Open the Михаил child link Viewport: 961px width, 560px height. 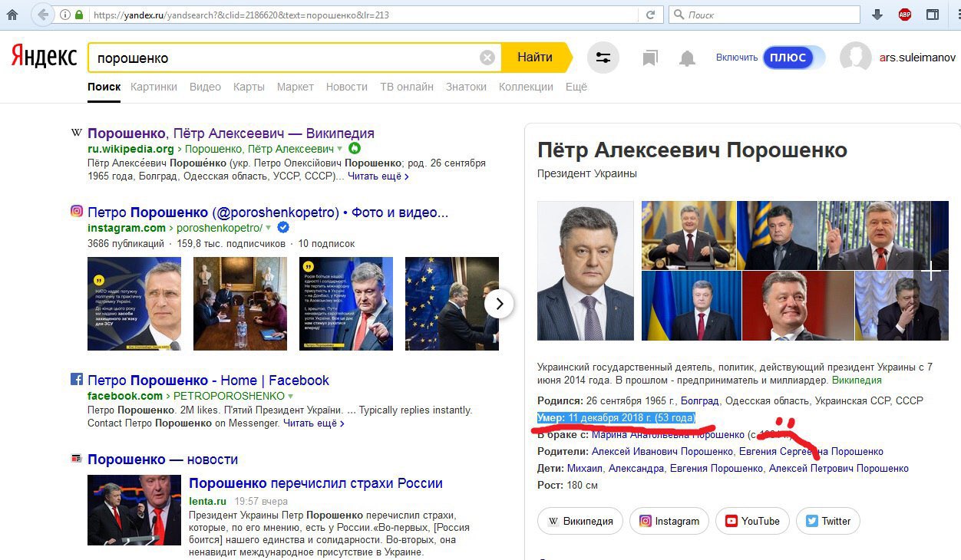coord(586,469)
